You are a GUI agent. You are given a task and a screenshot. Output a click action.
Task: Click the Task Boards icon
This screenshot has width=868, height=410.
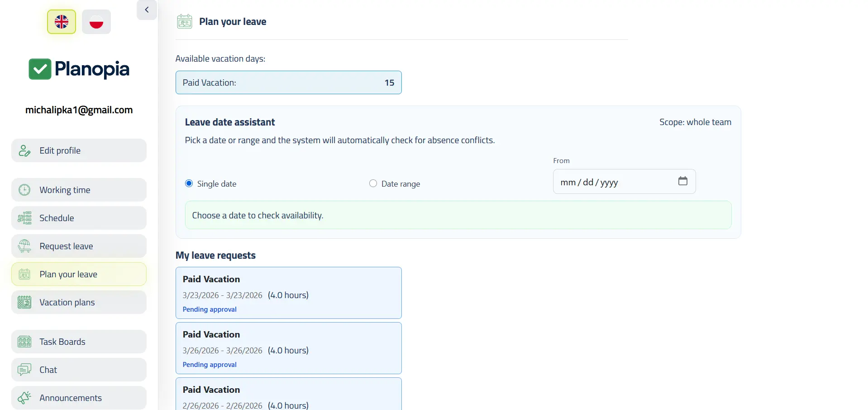[24, 342]
